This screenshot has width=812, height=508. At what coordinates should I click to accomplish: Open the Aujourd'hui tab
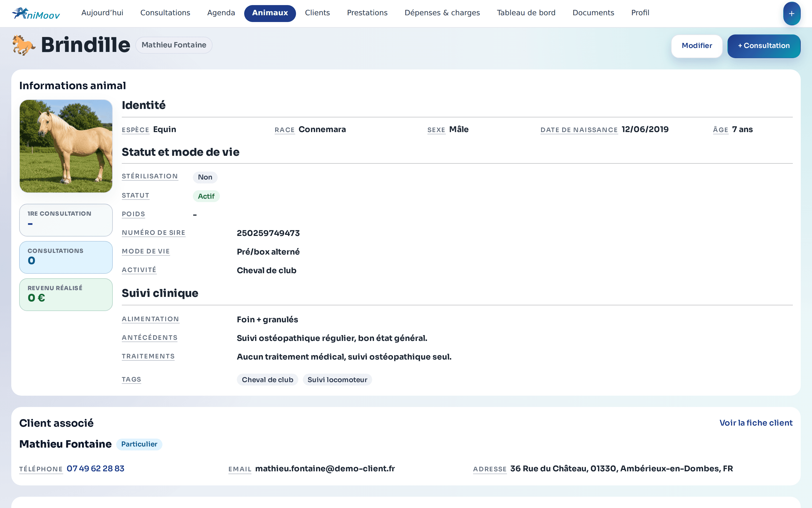(x=102, y=13)
